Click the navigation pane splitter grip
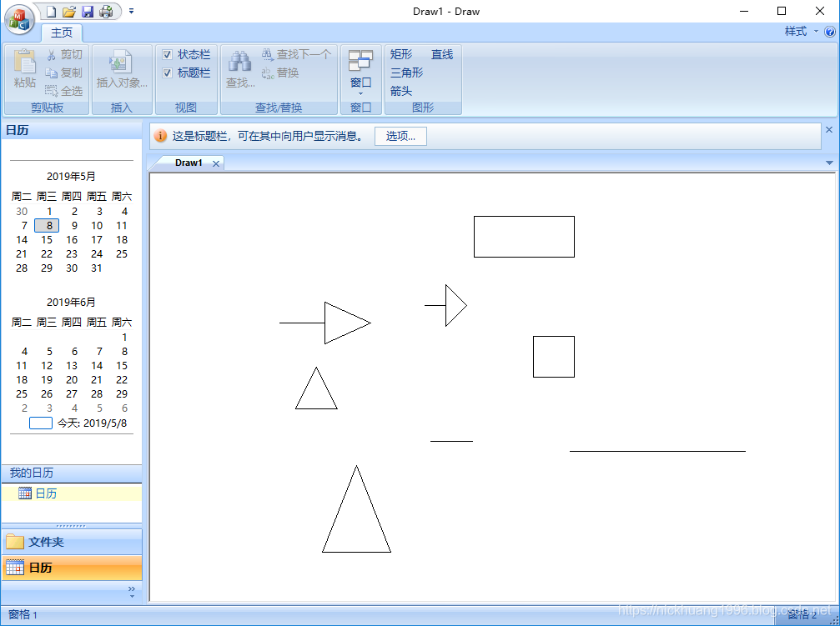This screenshot has width=840, height=626. 72,526
